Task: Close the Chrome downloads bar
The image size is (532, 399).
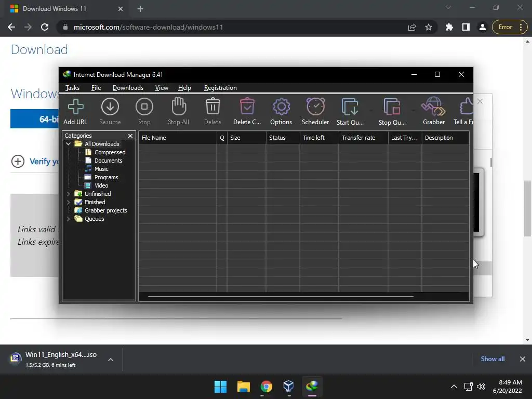Action: [523, 359]
